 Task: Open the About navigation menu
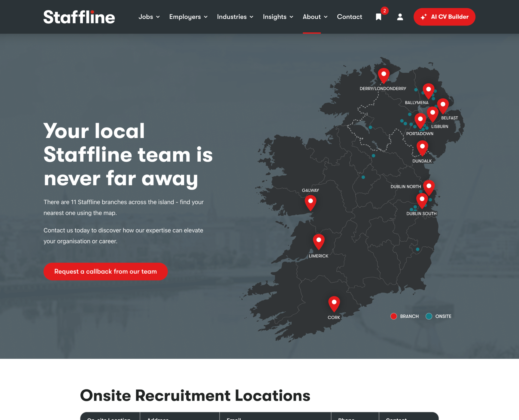[x=315, y=17]
